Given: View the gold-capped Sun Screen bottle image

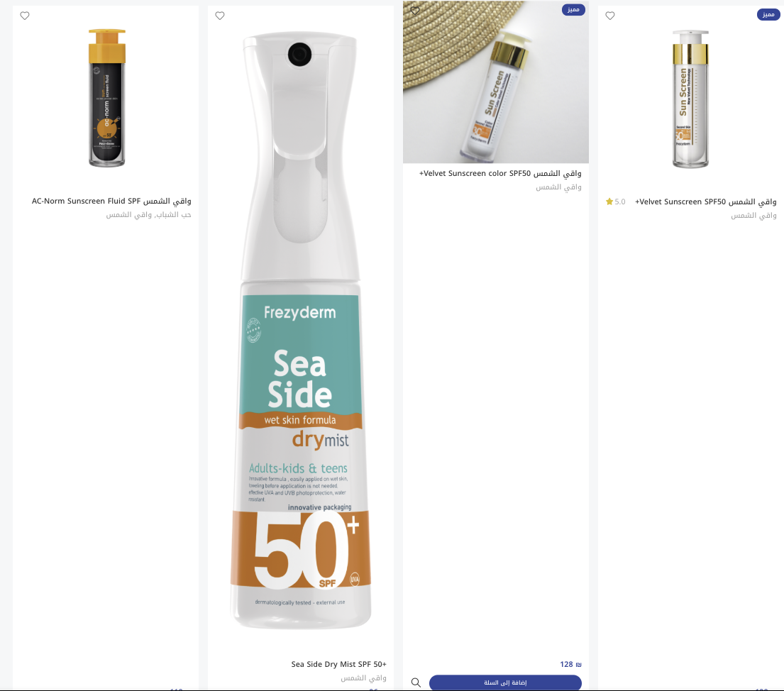Looking at the screenshot, I should tap(690, 99).
